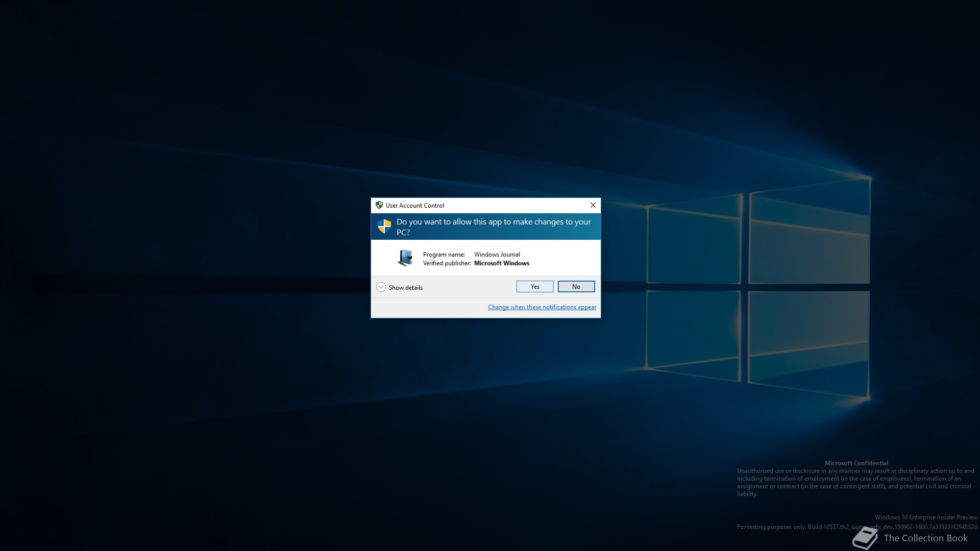Click the large shield icon in the blue banner

point(384,226)
